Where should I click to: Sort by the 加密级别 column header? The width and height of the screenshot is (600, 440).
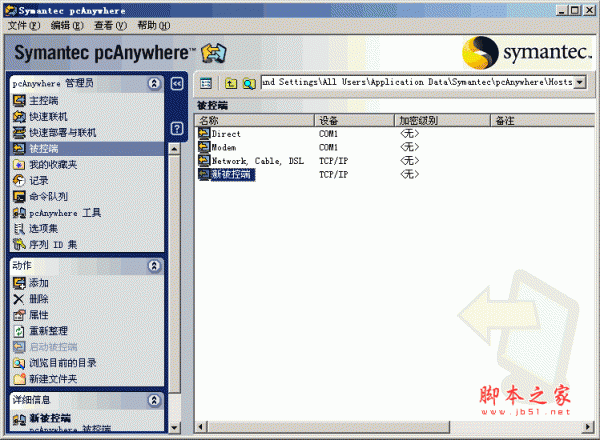point(443,121)
